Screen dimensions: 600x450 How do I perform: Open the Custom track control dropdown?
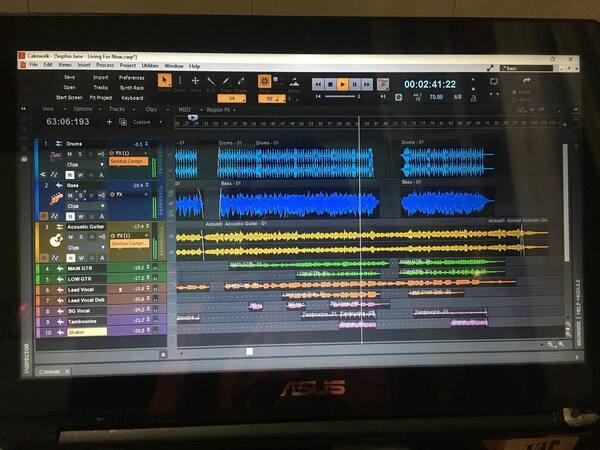click(x=147, y=122)
